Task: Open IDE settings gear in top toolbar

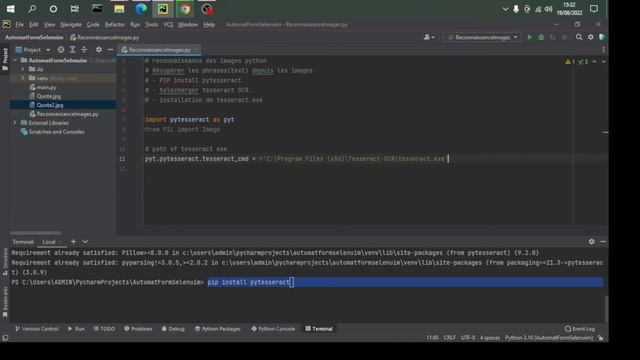Action: [591, 37]
